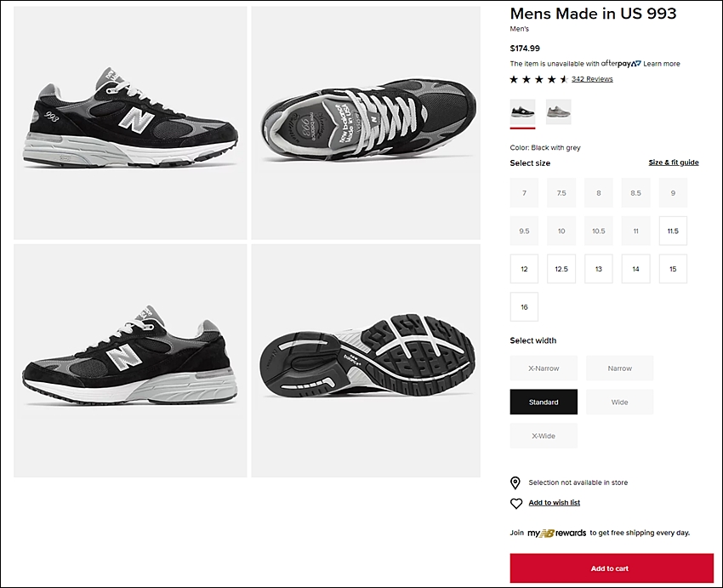
Task: Open the Size & fit guide
Action: (673, 163)
